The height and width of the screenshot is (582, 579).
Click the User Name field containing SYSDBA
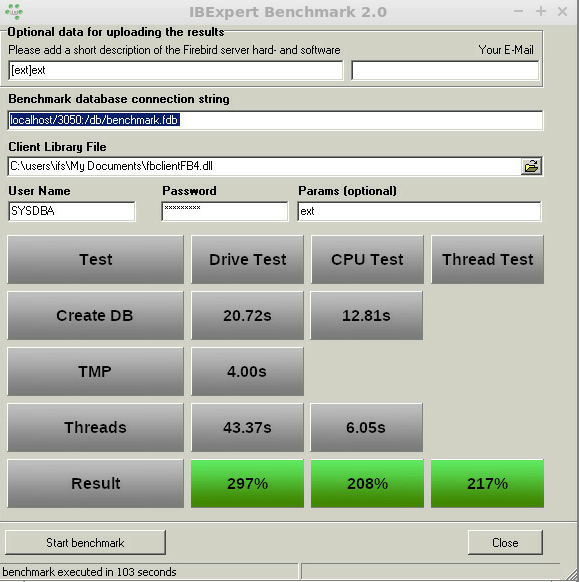[x=72, y=212]
